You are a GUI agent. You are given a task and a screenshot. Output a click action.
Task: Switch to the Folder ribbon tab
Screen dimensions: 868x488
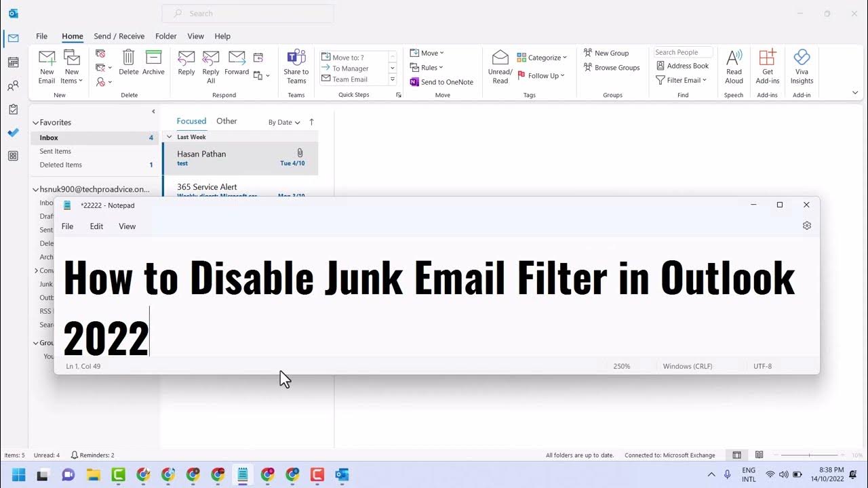[165, 36]
